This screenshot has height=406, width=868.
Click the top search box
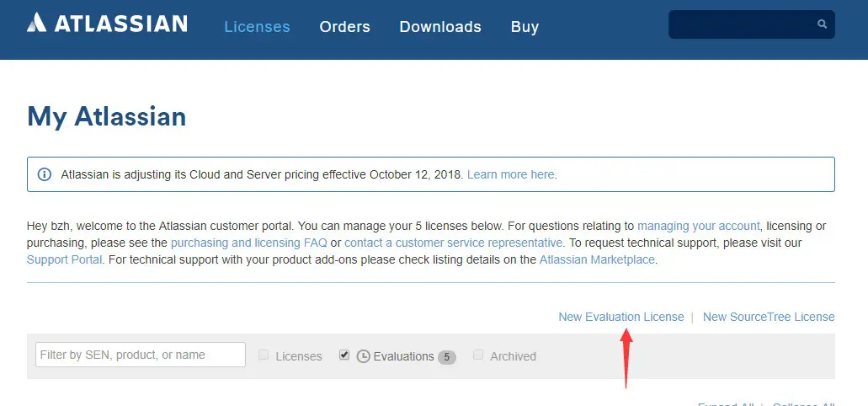coord(741,24)
